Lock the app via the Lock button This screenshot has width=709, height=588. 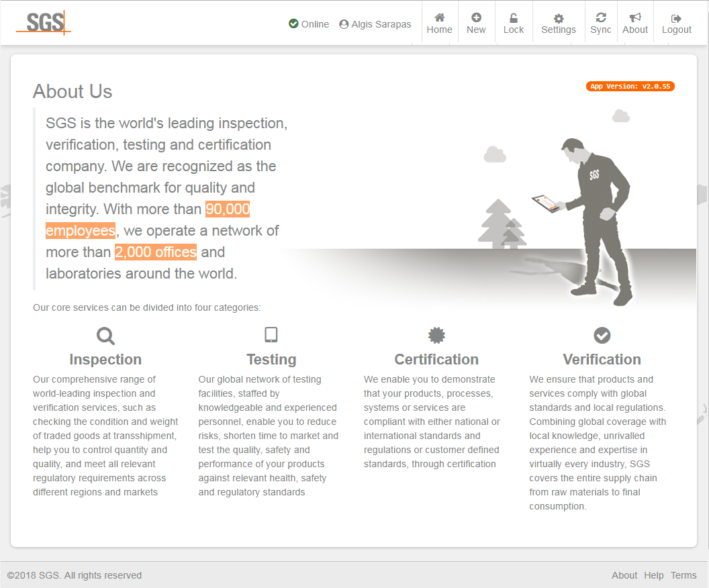pyautogui.click(x=514, y=23)
